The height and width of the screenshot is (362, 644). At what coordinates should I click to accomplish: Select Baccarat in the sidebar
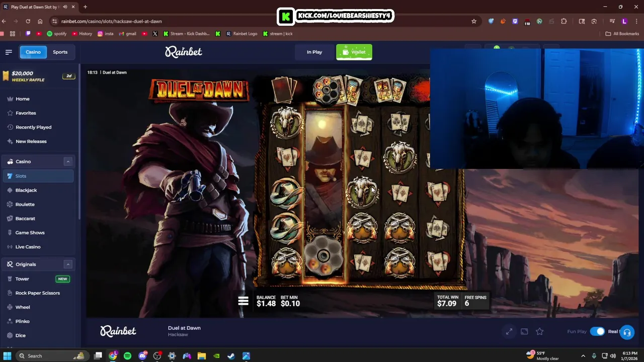click(x=25, y=218)
